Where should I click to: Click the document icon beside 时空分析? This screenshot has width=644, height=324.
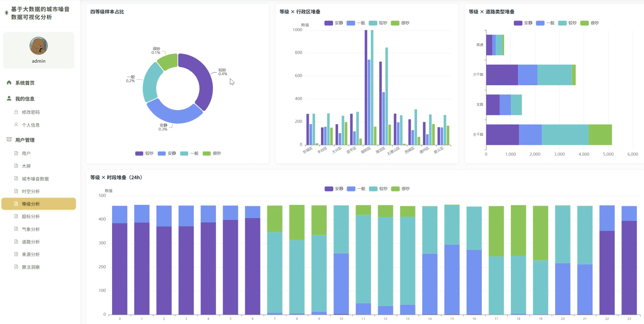point(16,191)
